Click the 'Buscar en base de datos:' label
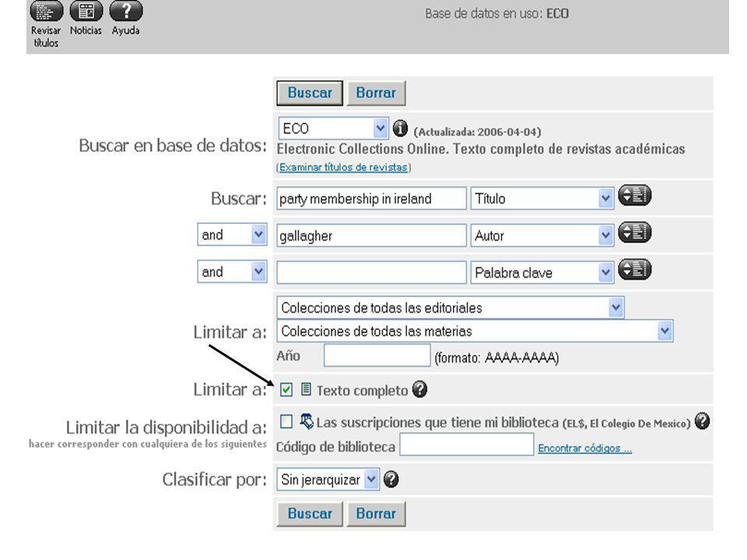Screen dimensions: 747x560 173,145
